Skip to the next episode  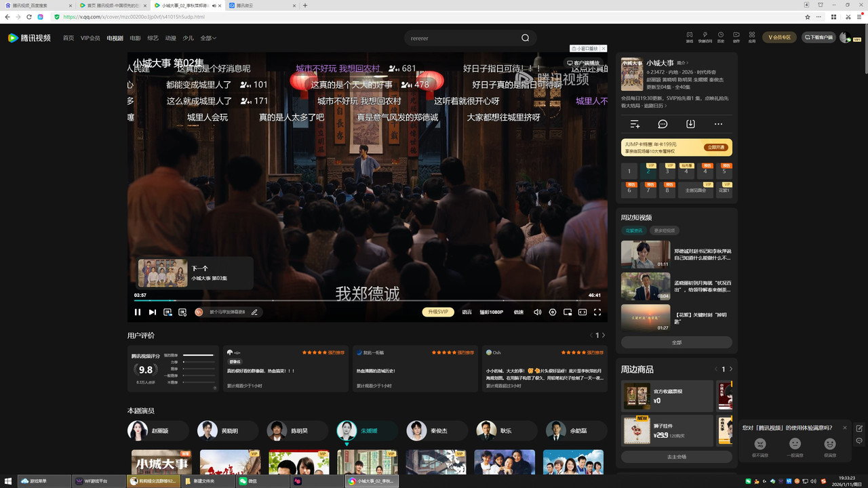click(x=153, y=312)
